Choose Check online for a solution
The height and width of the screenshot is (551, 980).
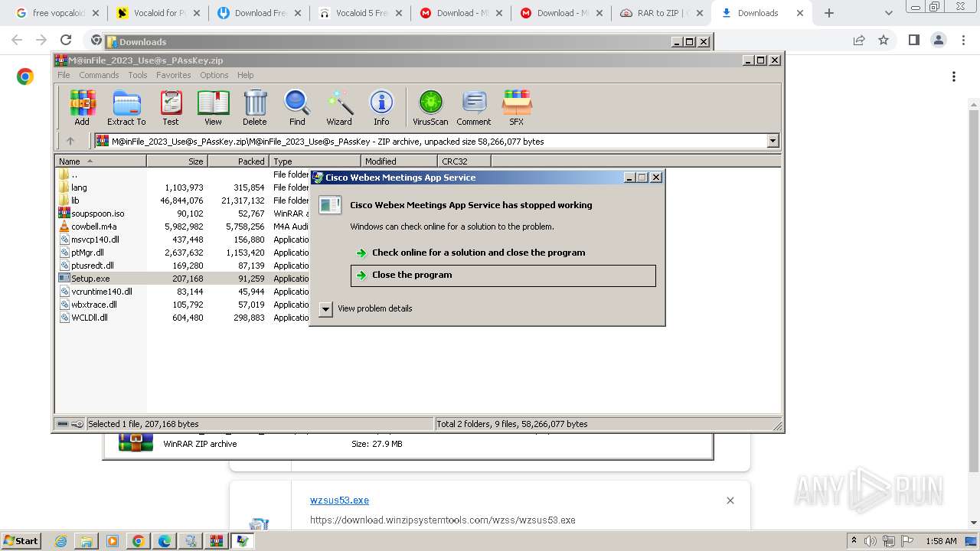pos(479,253)
